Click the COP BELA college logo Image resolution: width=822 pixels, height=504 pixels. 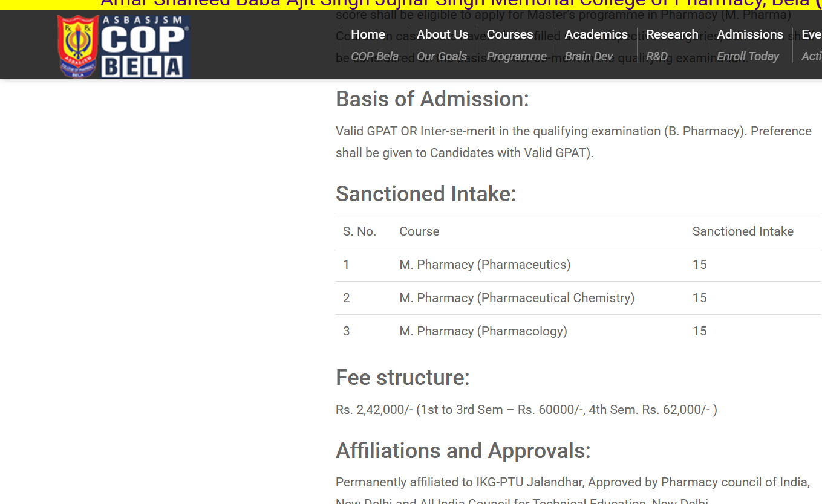[123, 47]
